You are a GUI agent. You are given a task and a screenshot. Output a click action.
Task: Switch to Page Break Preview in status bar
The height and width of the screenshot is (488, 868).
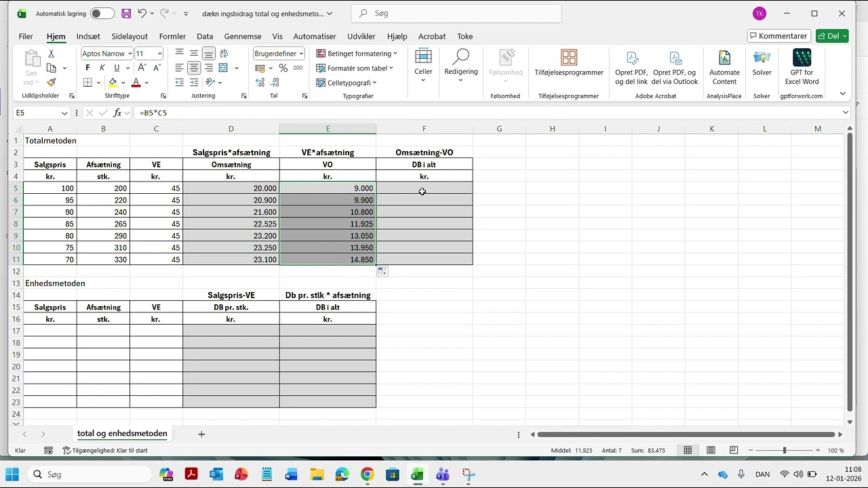tap(734, 450)
